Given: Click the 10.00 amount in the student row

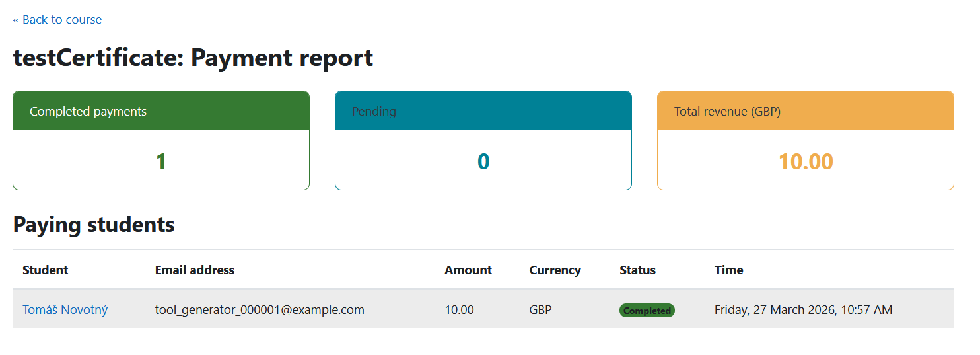Looking at the screenshot, I should click(x=459, y=309).
